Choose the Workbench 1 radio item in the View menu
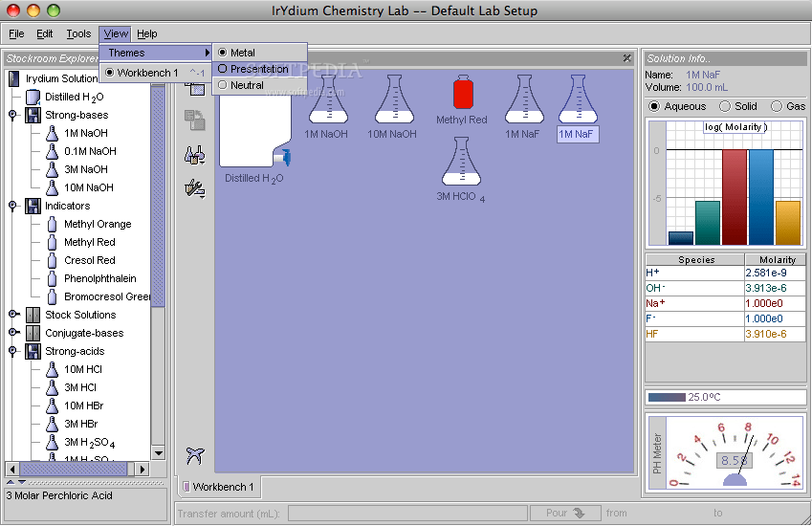This screenshot has width=812, height=526. tap(155, 73)
